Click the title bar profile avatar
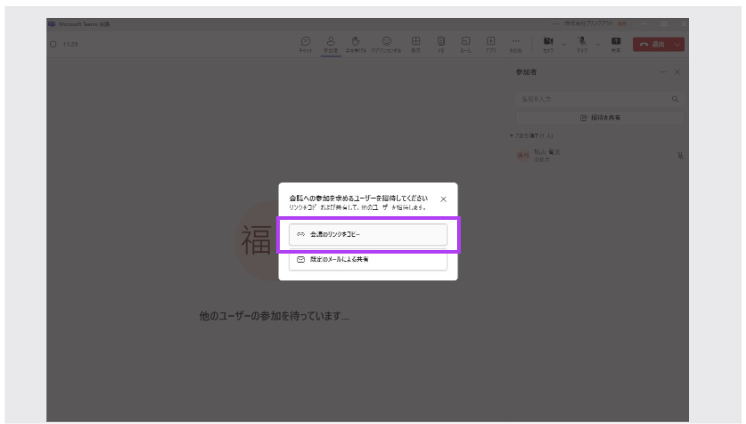 tap(622, 24)
